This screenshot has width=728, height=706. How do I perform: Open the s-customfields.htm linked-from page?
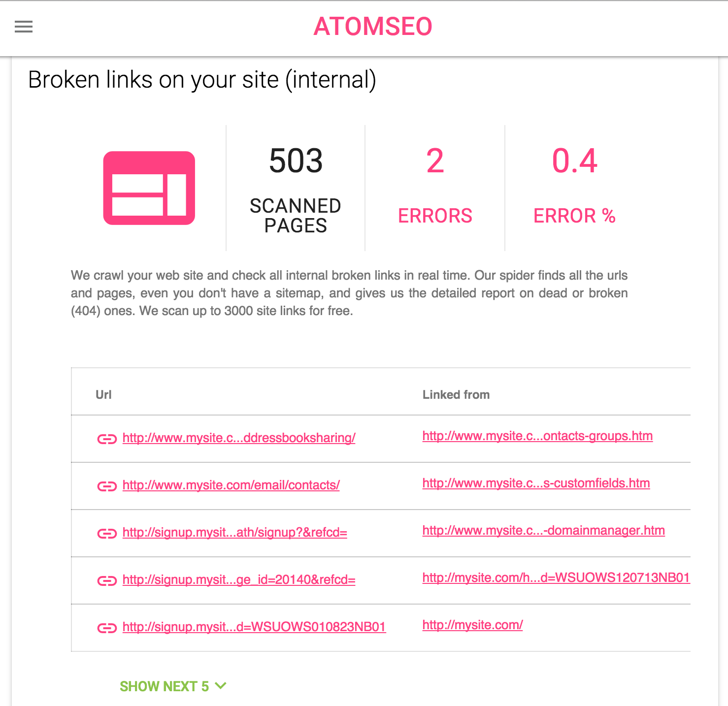point(536,483)
